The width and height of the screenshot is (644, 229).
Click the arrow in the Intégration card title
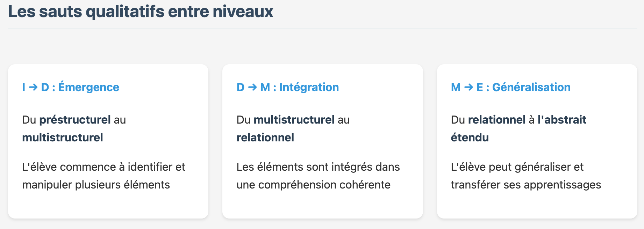coord(252,87)
